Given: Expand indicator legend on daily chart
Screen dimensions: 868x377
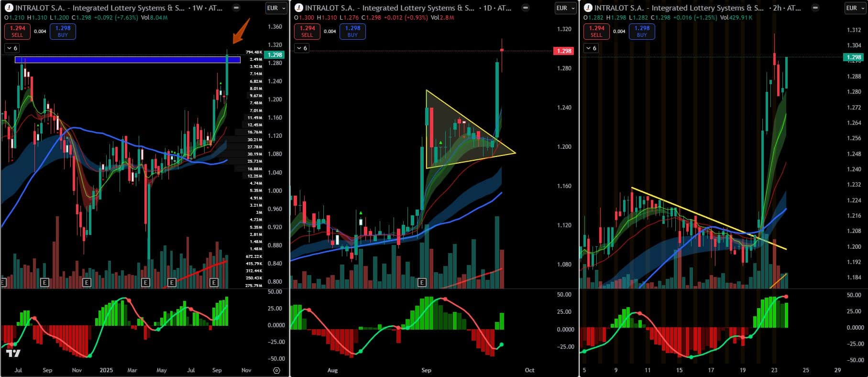Looking at the screenshot, I should [x=302, y=48].
